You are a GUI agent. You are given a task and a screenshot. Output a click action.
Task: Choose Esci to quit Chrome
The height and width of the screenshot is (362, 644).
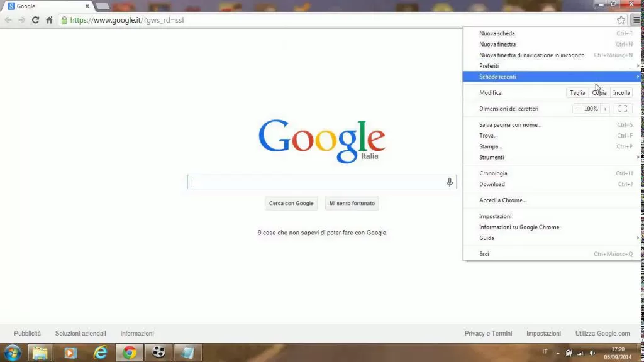pos(551,254)
